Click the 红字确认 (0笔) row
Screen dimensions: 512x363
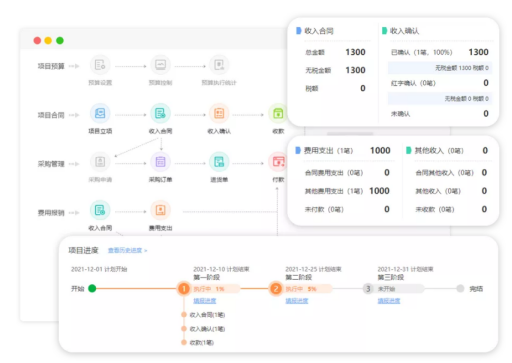coord(440,83)
